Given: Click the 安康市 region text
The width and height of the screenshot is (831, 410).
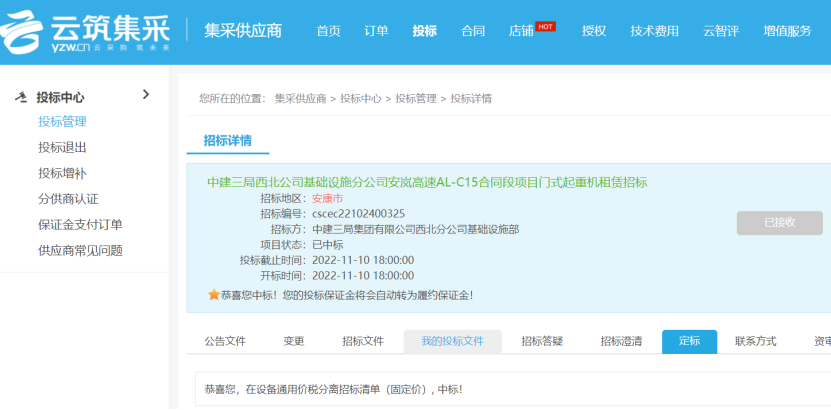Looking at the screenshot, I should (328, 199).
